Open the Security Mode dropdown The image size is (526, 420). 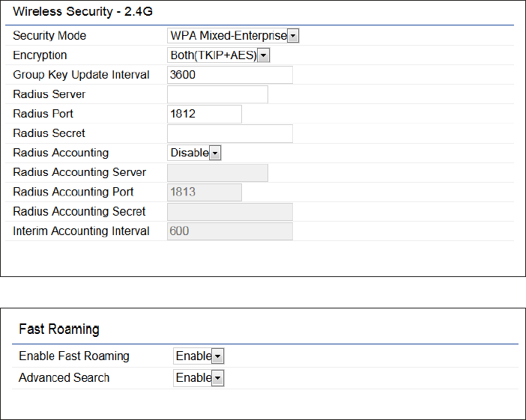coord(233,36)
